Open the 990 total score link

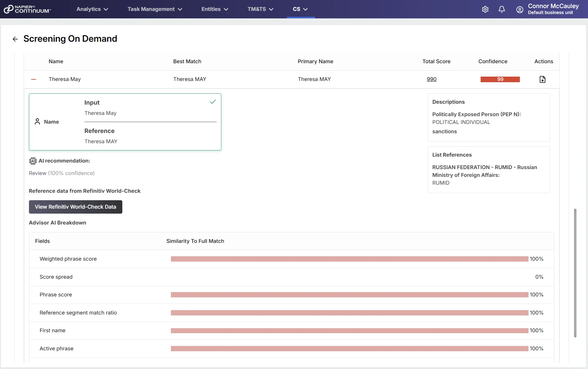tap(431, 79)
